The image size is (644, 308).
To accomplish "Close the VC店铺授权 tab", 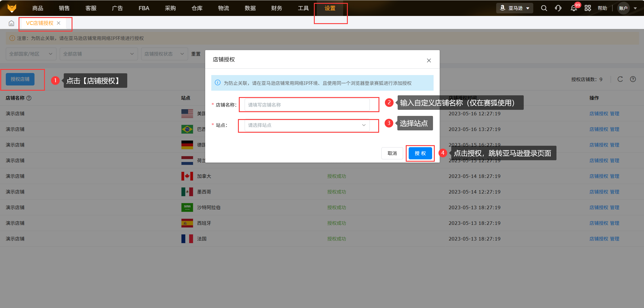I will (59, 23).
